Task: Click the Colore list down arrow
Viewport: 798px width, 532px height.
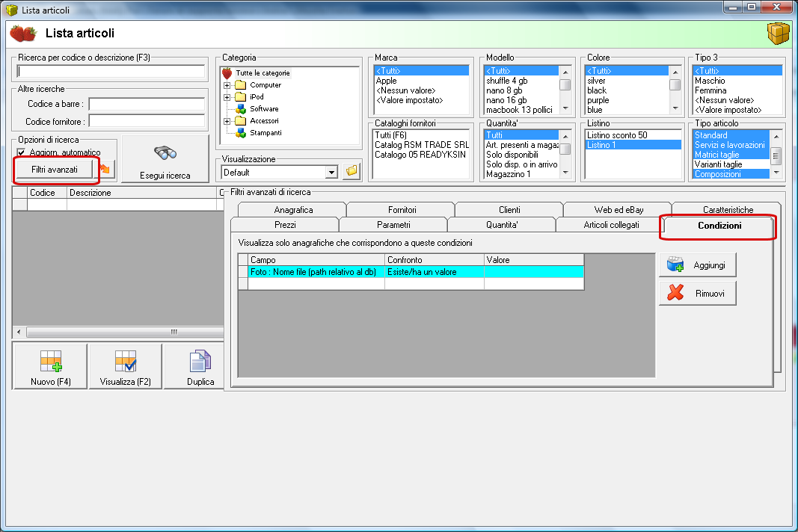Action: pos(675,108)
